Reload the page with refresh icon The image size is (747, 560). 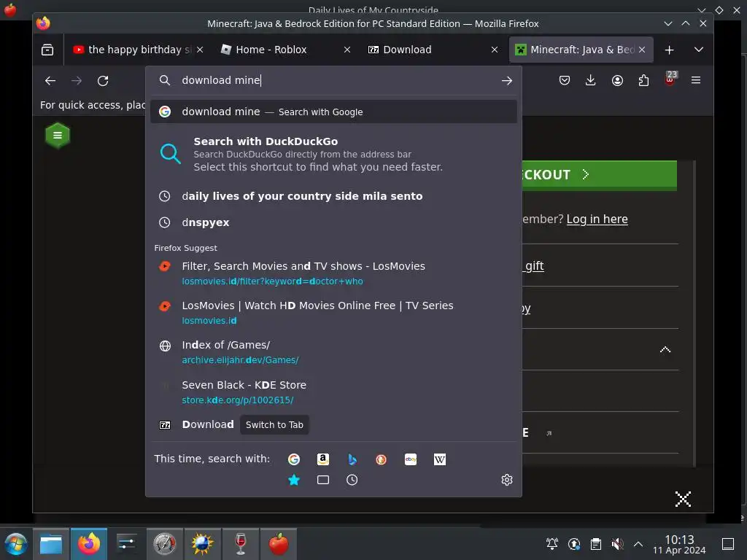[103, 80]
